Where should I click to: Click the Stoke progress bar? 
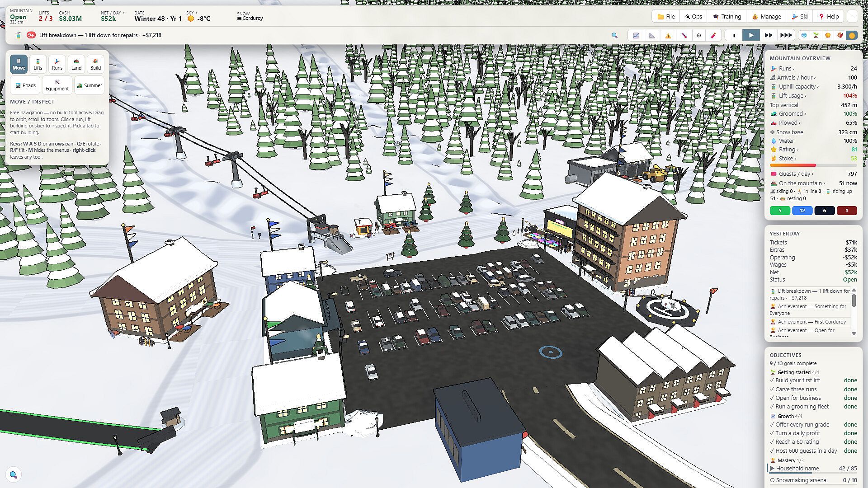point(813,165)
